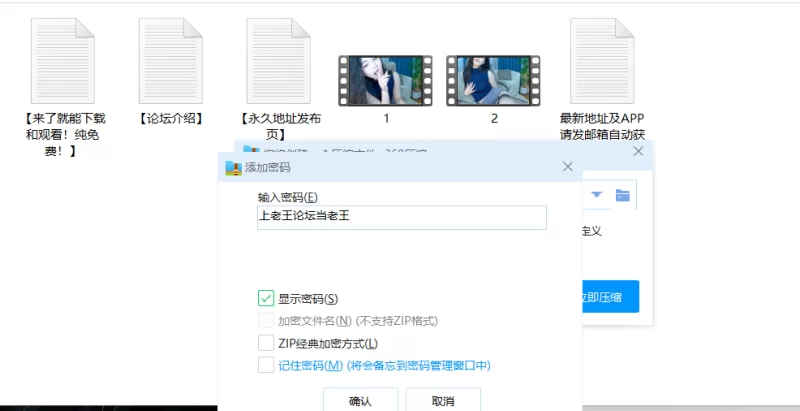Open the path dropdown arrow in 360压缩 window
The width and height of the screenshot is (800, 411).
pyautogui.click(x=596, y=194)
